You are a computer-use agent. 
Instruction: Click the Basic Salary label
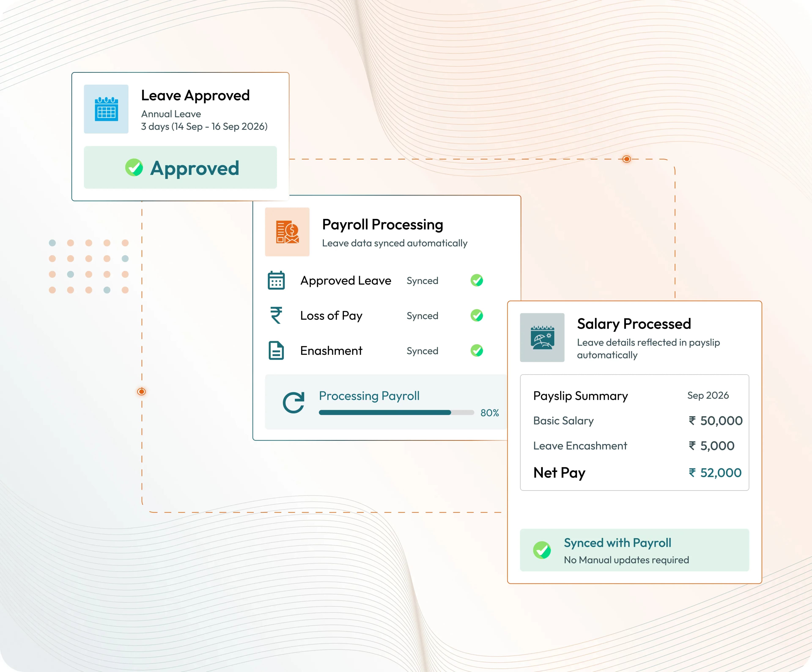click(563, 421)
